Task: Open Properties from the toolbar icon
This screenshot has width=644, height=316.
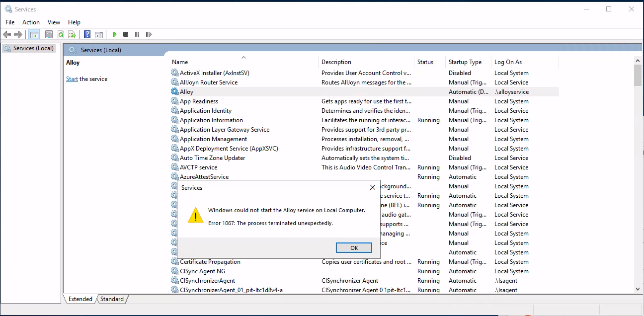Action: [49, 34]
